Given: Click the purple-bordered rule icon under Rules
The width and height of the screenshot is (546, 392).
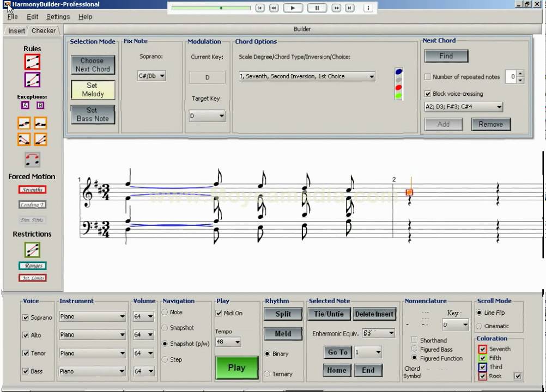Looking at the screenshot, I should pos(32,79).
